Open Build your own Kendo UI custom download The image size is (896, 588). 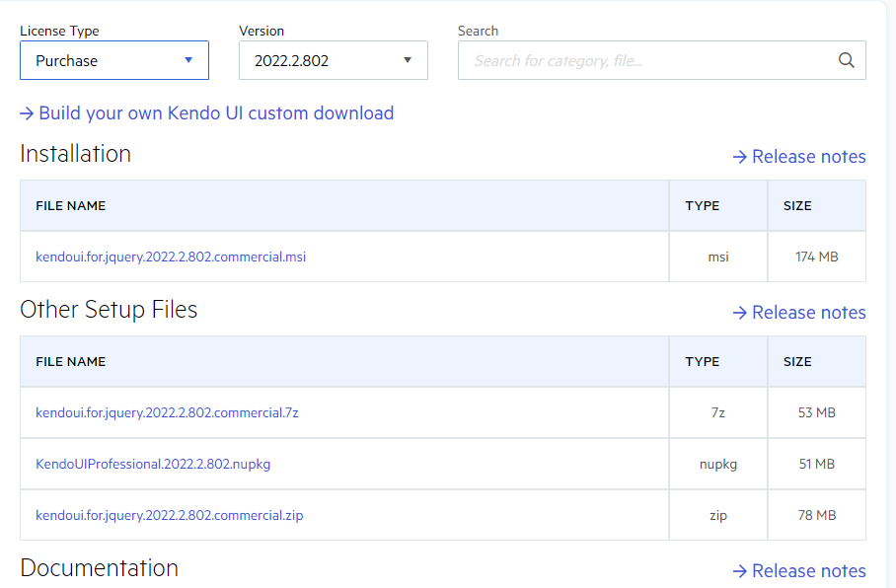point(216,113)
